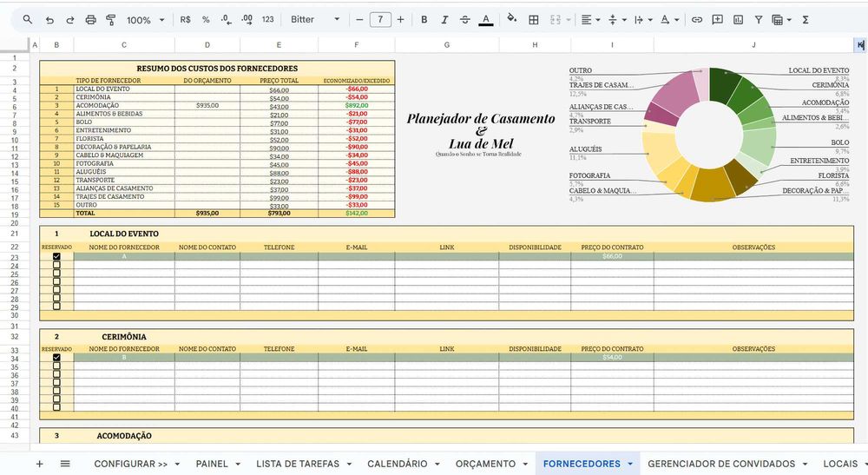Create a filter
The height and width of the screenshot is (475, 868).
pyautogui.click(x=759, y=19)
